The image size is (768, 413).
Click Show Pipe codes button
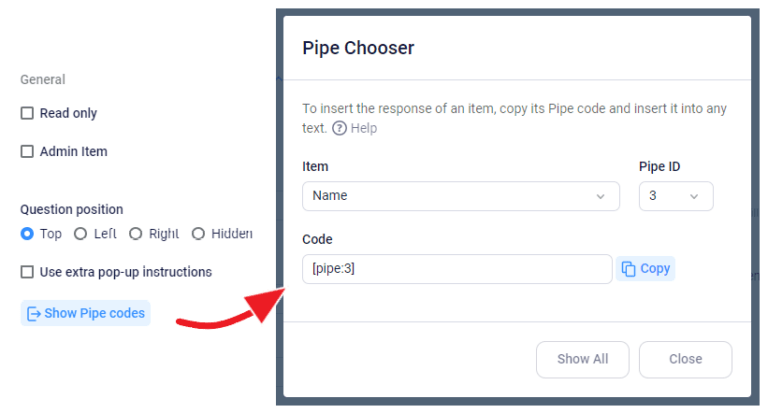coord(86,314)
